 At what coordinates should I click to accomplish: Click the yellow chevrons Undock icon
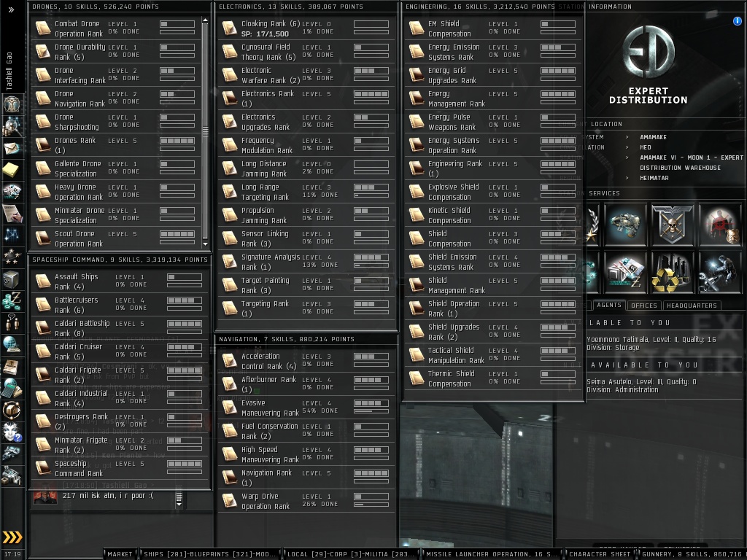point(12,537)
